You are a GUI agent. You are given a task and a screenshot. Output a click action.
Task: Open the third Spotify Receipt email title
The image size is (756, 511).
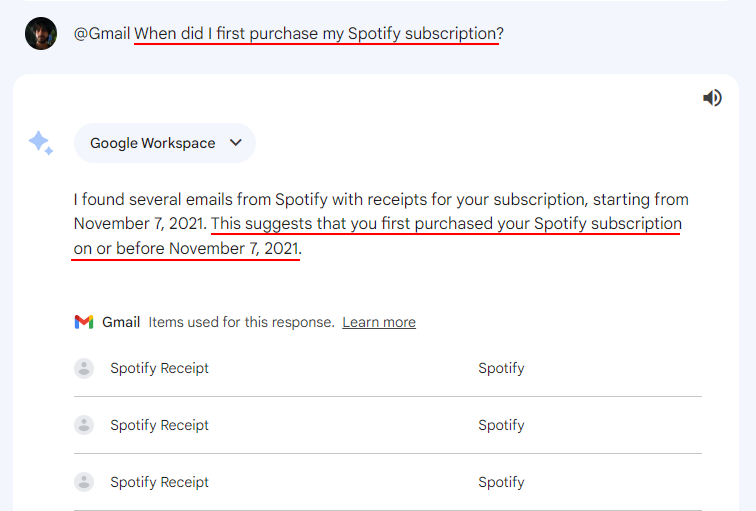pos(160,482)
